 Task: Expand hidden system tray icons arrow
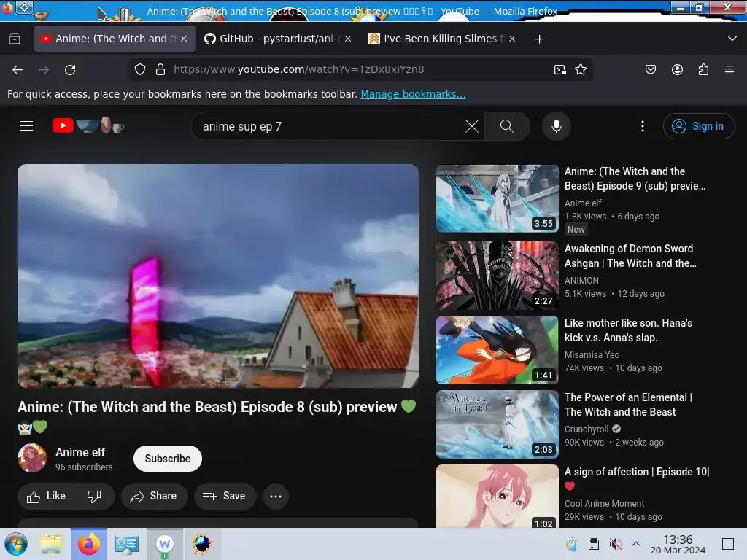[x=636, y=544]
